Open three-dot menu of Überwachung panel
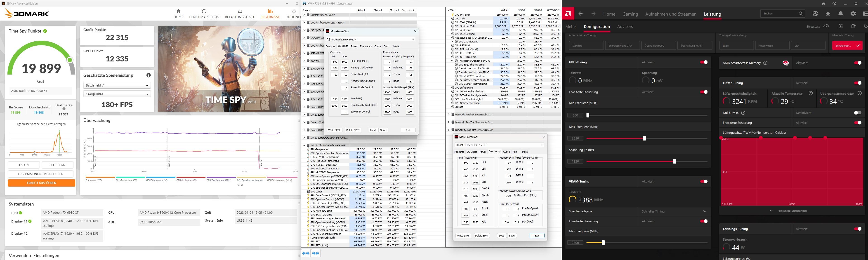Viewport: 868px width, 260px height. point(299,120)
